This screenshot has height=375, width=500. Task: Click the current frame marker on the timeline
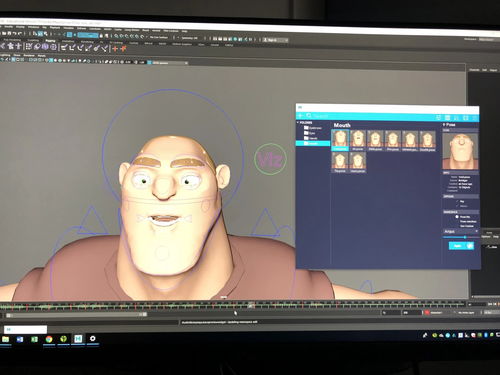(250, 305)
